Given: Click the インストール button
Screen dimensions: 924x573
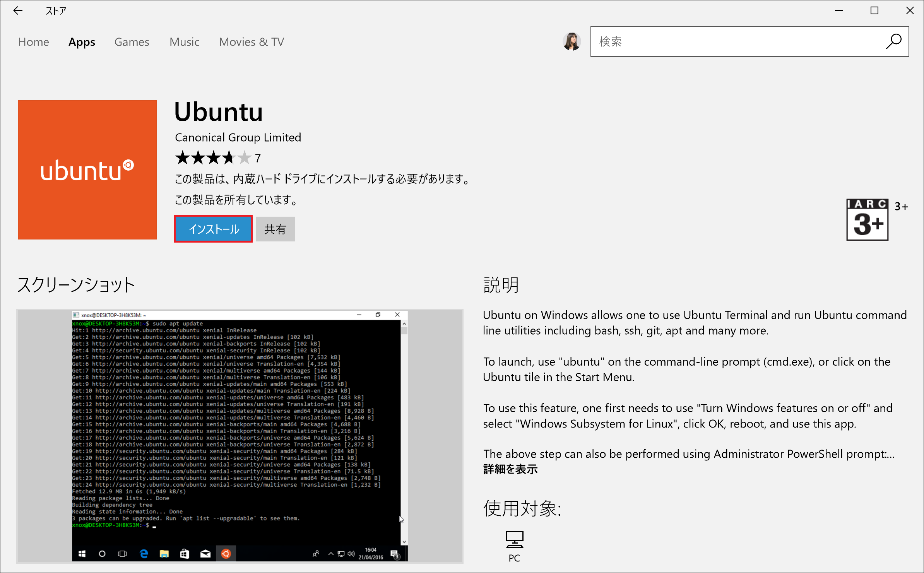Looking at the screenshot, I should point(213,229).
